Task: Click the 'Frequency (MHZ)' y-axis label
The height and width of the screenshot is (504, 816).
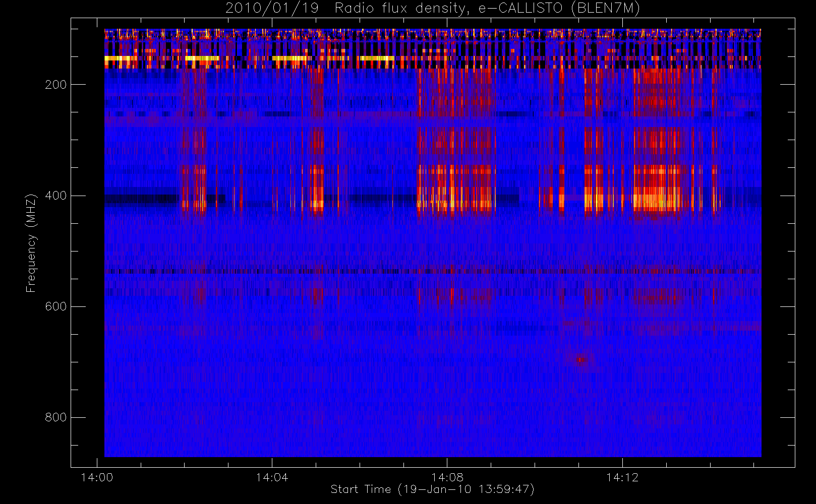Action: click(x=31, y=243)
